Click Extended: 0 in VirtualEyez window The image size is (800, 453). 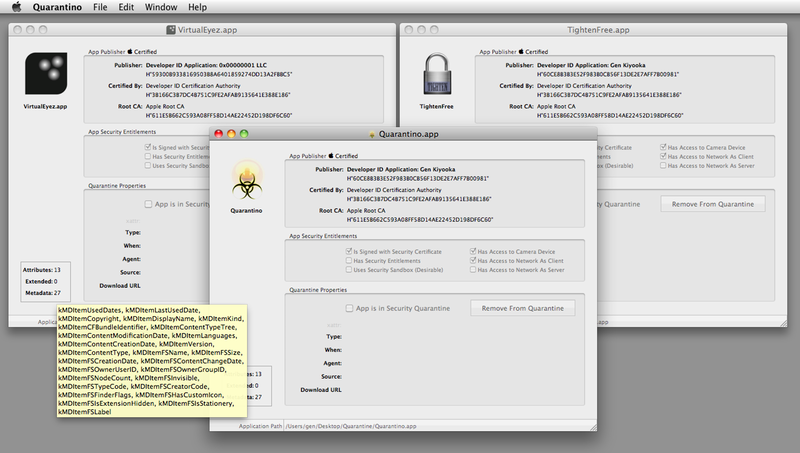point(41,282)
